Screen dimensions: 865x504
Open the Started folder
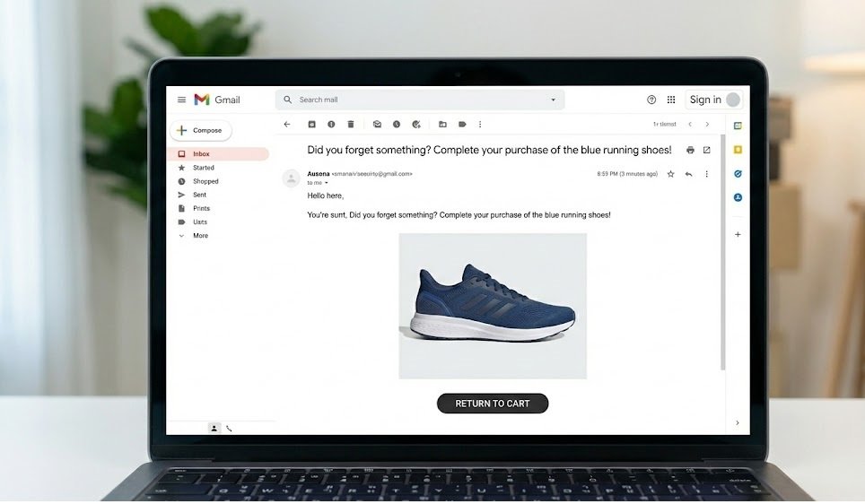pyautogui.click(x=203, y=168)
